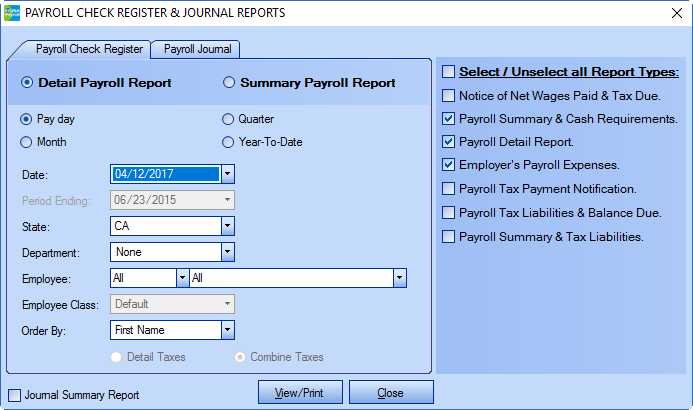693x410 pixels.
Task: Select the Month period option
Action: [28, 142]
